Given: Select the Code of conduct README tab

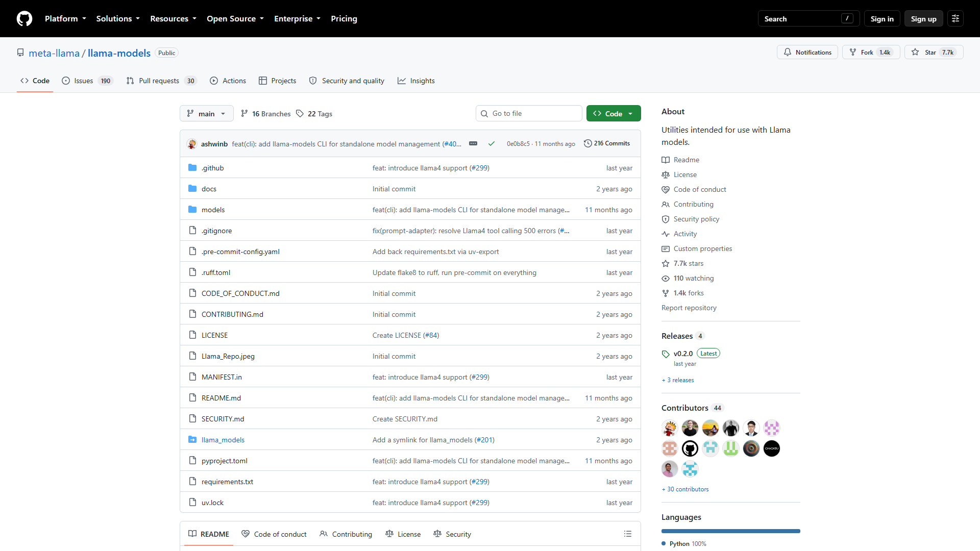Looking at the screenshot, I should 274,534.
